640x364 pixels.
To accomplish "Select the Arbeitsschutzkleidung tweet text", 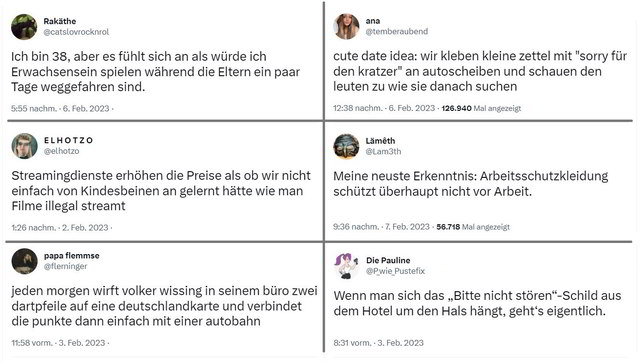I will (471, 184).
